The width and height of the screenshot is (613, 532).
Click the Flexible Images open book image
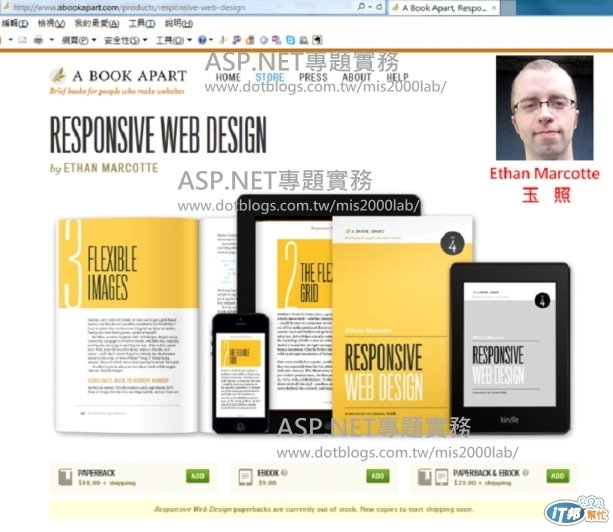(x=127, y=325)
